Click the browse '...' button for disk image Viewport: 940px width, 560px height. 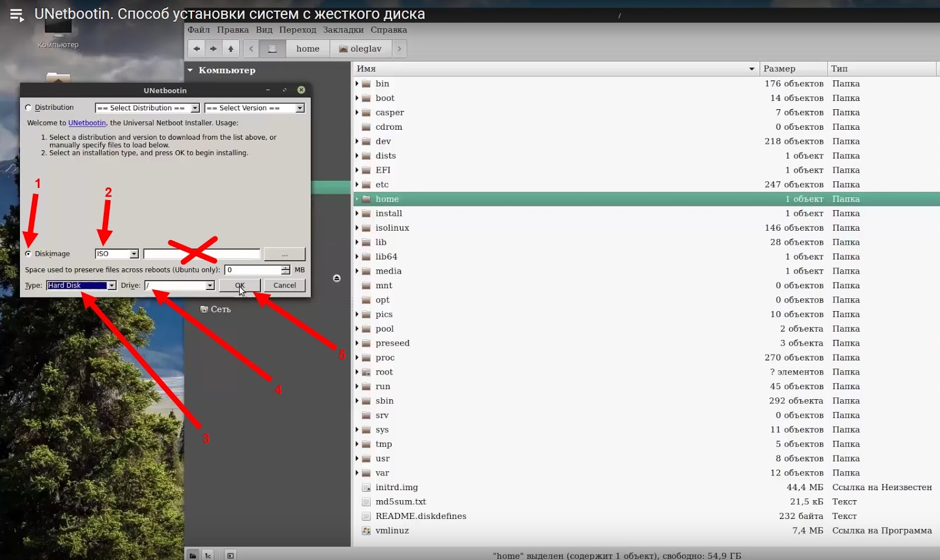(285, 254)
